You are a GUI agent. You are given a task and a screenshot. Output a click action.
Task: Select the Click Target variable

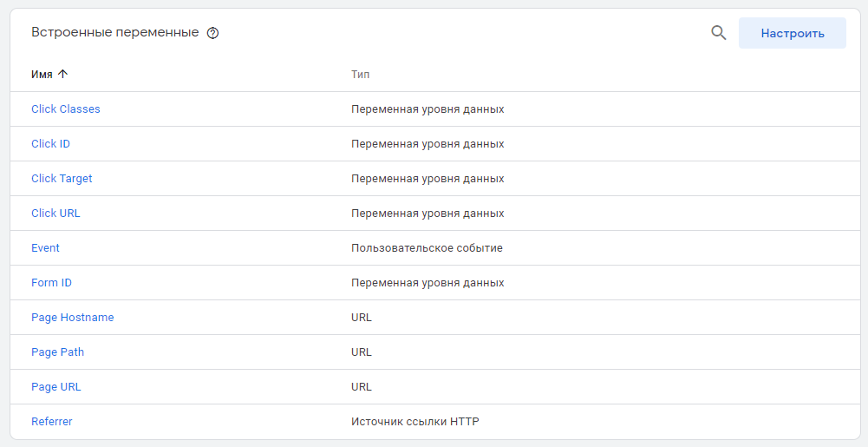point(62,179)
